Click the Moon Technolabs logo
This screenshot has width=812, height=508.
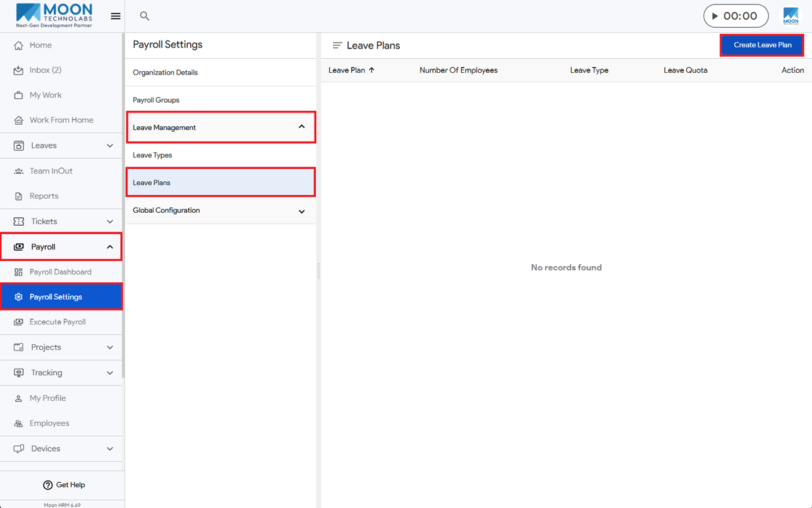pos(54,15)
